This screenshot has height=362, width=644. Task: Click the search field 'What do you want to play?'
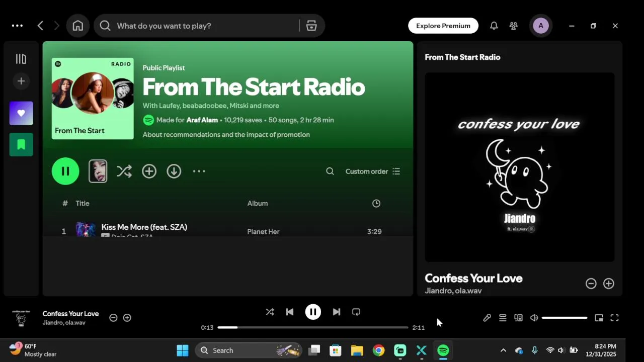196,26
